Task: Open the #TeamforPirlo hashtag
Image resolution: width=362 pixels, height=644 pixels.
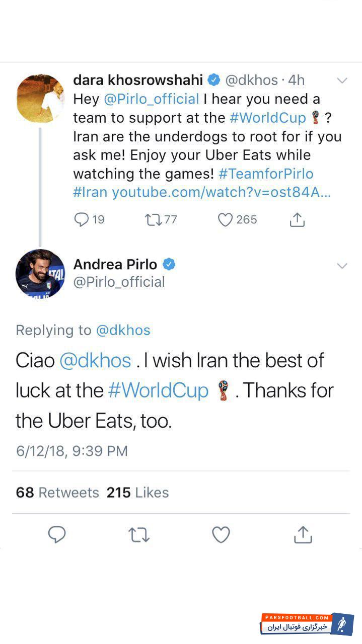Action: click(266, 174)
